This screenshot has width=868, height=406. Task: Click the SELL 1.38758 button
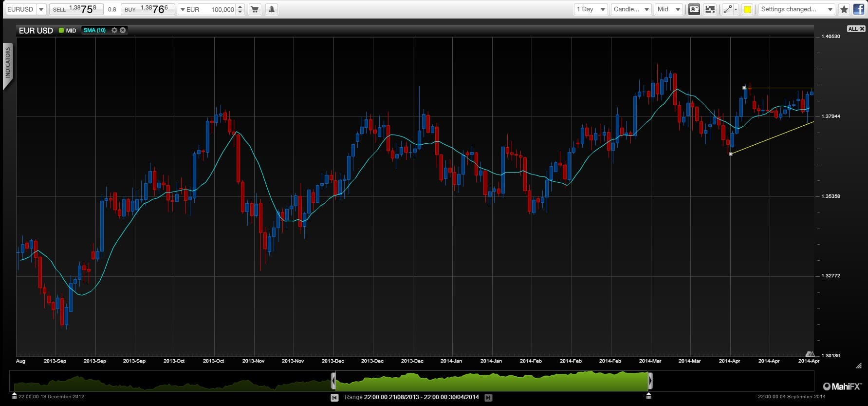coord(76,9)
